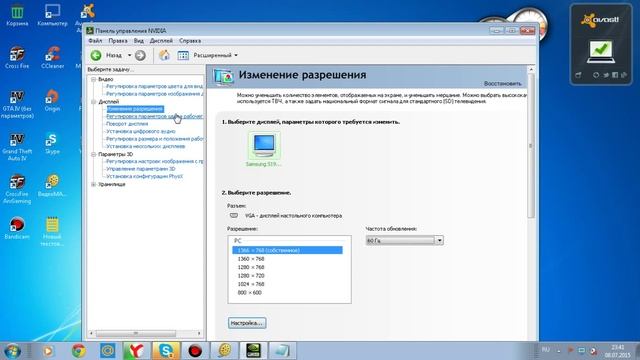Click the Настройка... button
Image resolution: width=640 pixels, height=360 pixels.
[x=247, y=323]
